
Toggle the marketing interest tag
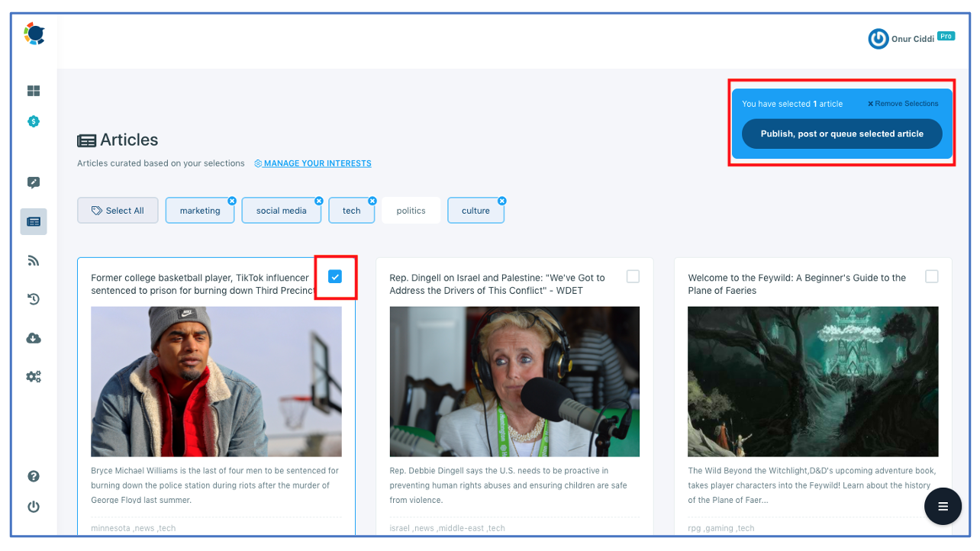pyautogui.click(x=199, y=211)
